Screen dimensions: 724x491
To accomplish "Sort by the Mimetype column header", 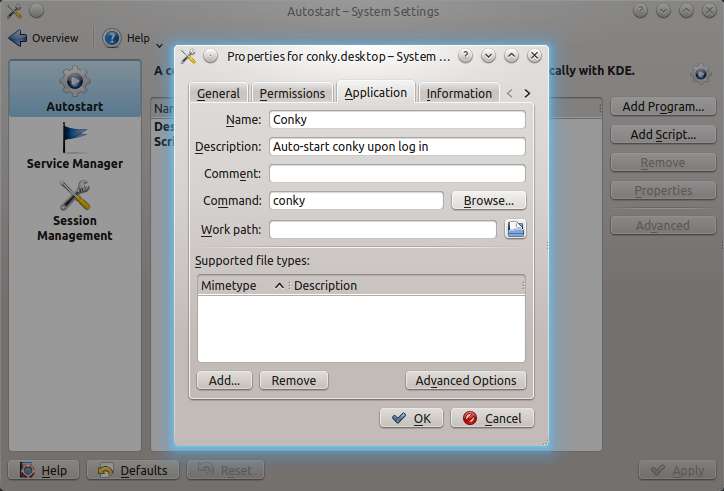I will tap(242, 285).
